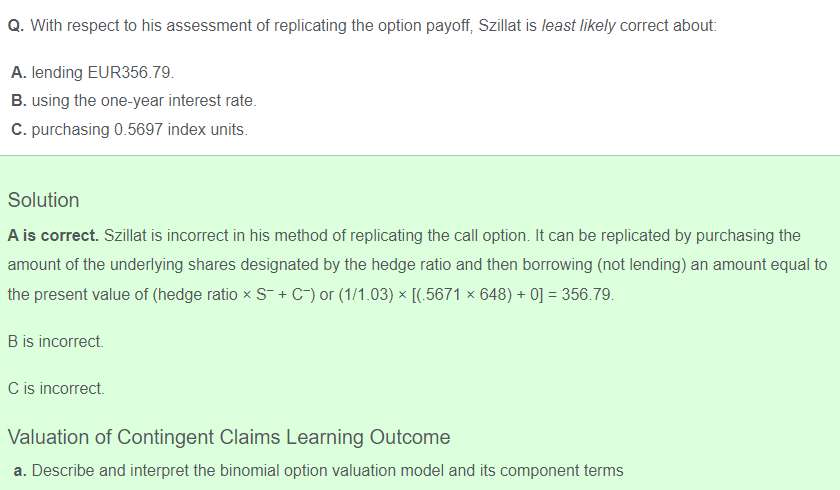Click the result 356.79 in the solution formula
840x490 pixels.
(x=587, y=295)
